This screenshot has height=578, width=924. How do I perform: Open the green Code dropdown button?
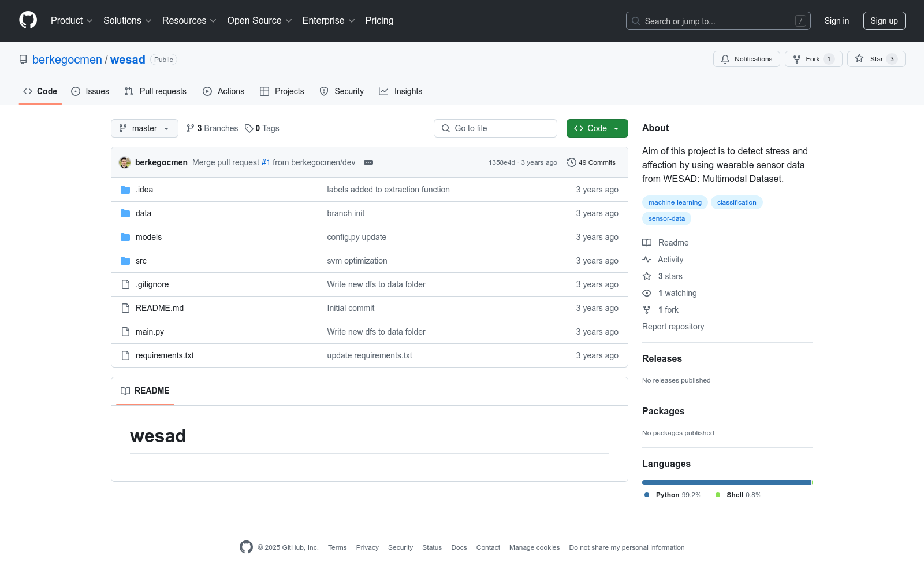[597, 128]
